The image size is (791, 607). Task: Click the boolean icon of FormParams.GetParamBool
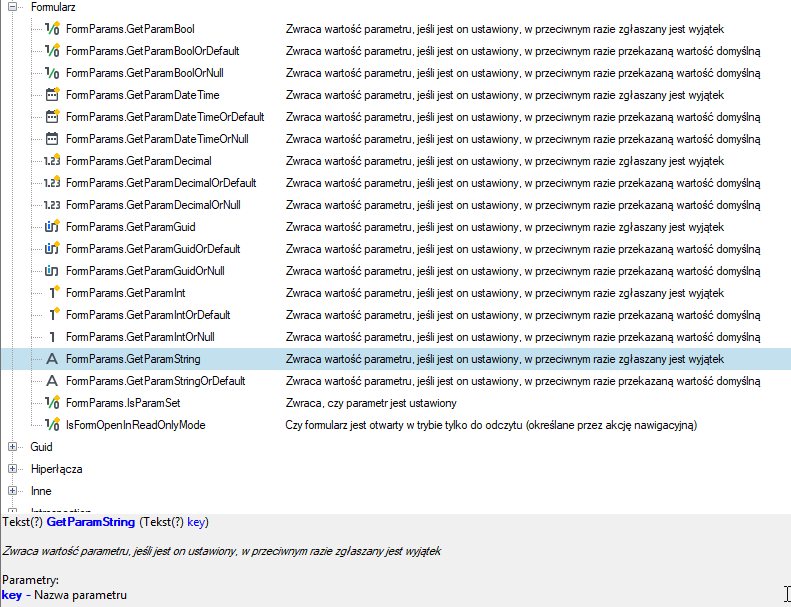[52, 29]
